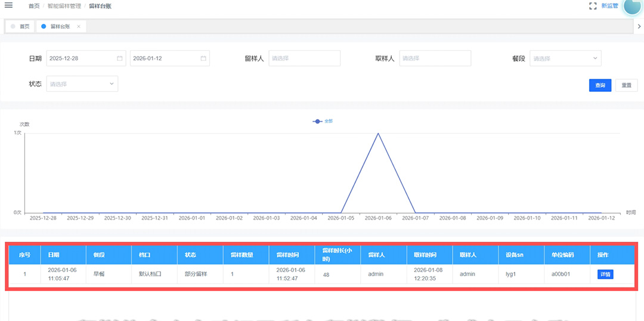Click the 留样人 input field
644x321 pixels.
coord(304,58)
